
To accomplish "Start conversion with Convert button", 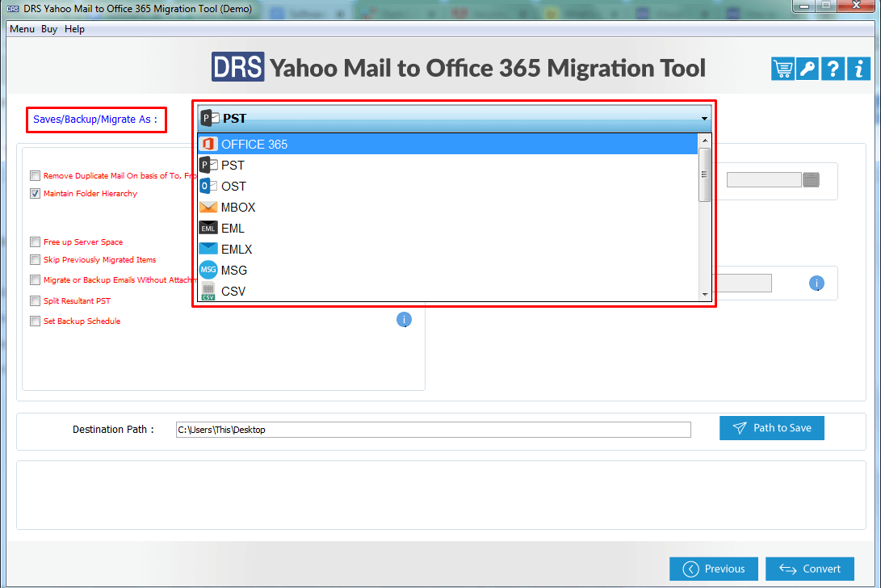I will click(810, 569).
